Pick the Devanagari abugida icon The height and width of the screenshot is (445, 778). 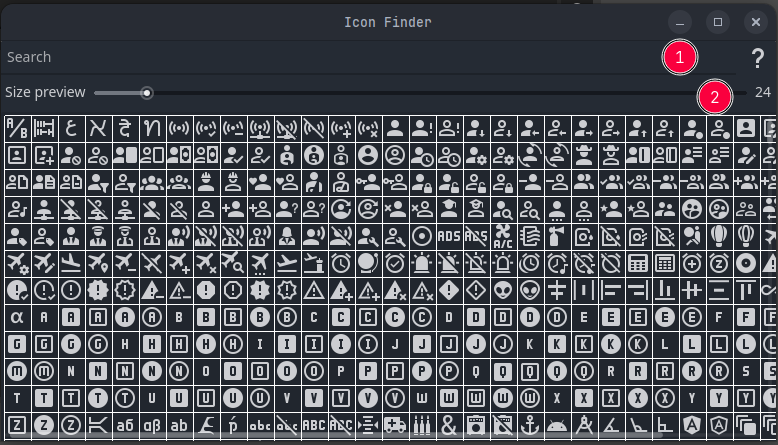pyautogui.click(x=125, y=128)
